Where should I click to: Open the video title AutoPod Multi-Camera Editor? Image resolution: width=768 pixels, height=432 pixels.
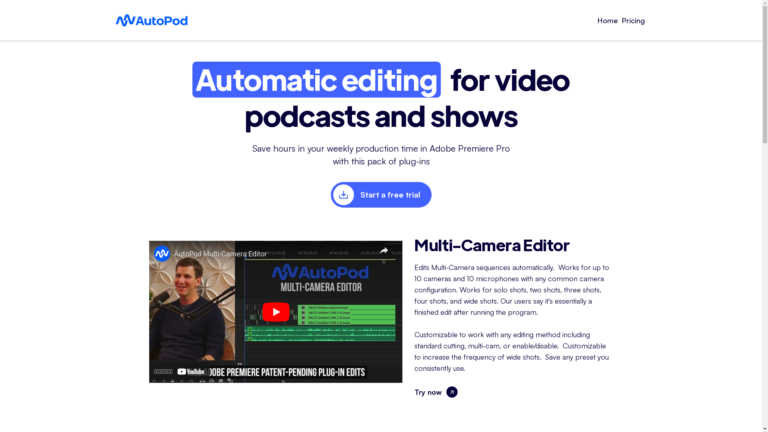220,254
